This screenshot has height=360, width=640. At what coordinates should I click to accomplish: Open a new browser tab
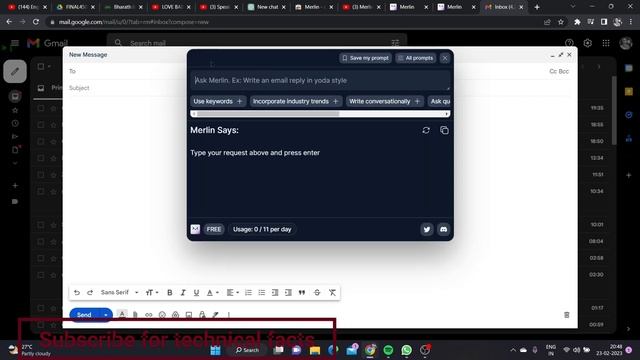coord(537,7)
